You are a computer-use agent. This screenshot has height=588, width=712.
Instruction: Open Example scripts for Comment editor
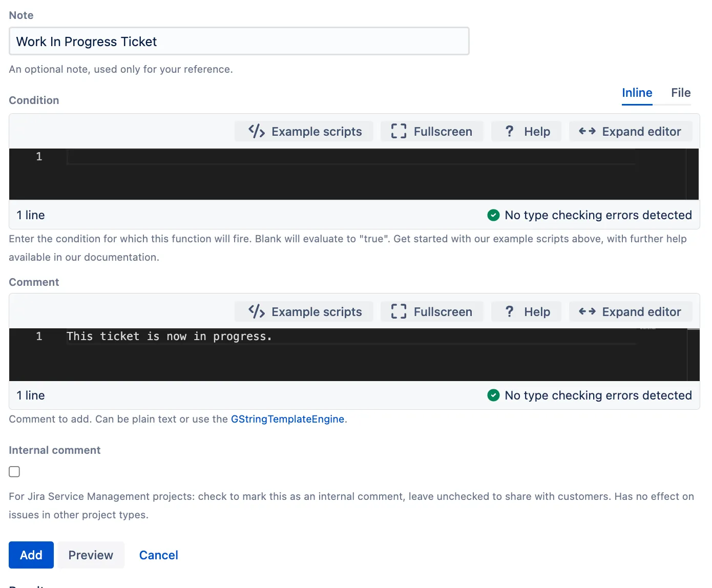(304, 312)
